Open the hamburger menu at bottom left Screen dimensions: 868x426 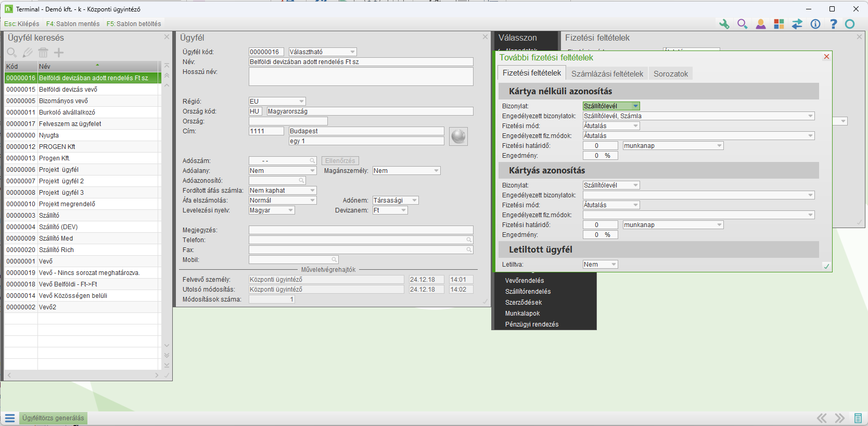pos(10,418)
